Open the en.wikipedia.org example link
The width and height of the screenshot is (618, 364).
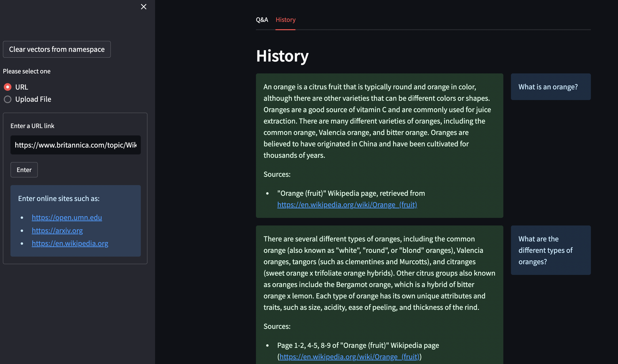coord(70,243)
